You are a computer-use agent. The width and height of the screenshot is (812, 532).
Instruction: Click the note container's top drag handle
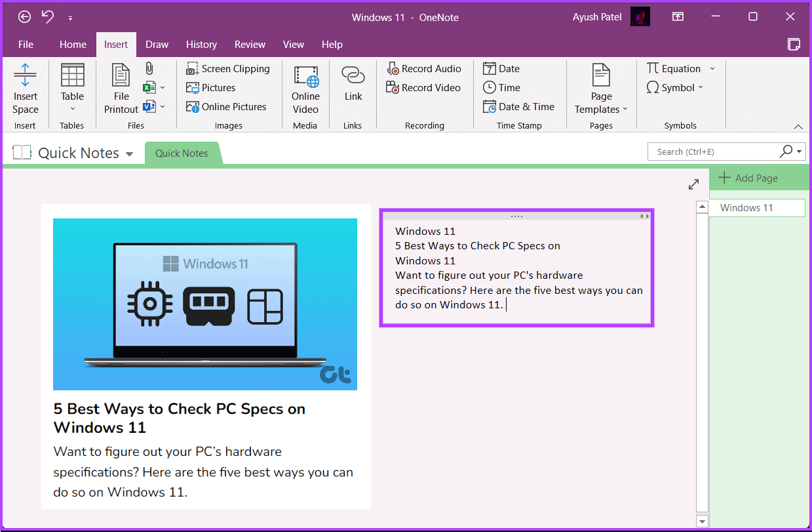pyautogui.click(x=516, y=216)
